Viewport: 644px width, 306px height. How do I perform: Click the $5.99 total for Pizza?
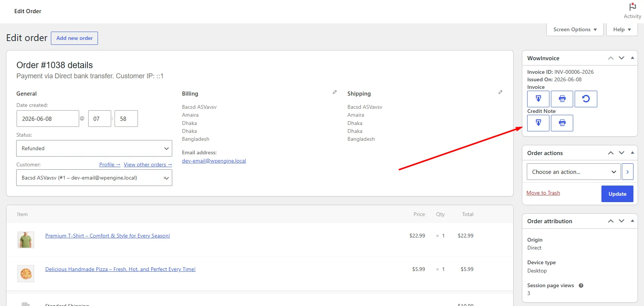(x=467, y=269)
